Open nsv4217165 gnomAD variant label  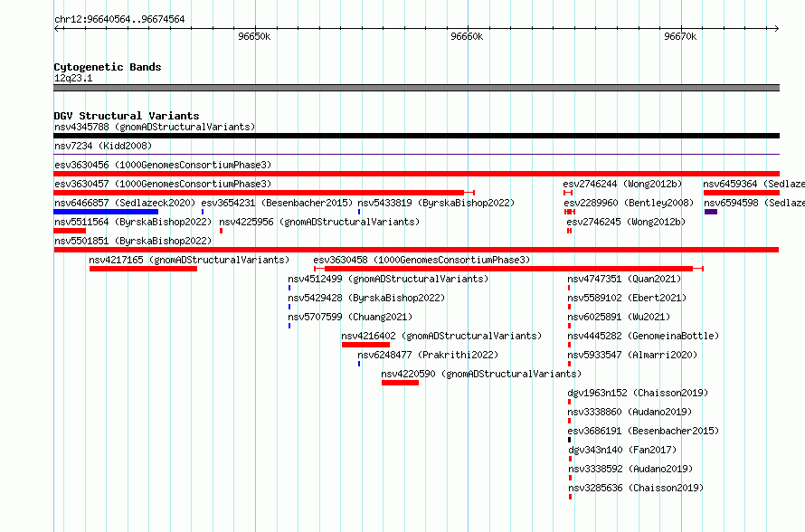coord(189,260)
